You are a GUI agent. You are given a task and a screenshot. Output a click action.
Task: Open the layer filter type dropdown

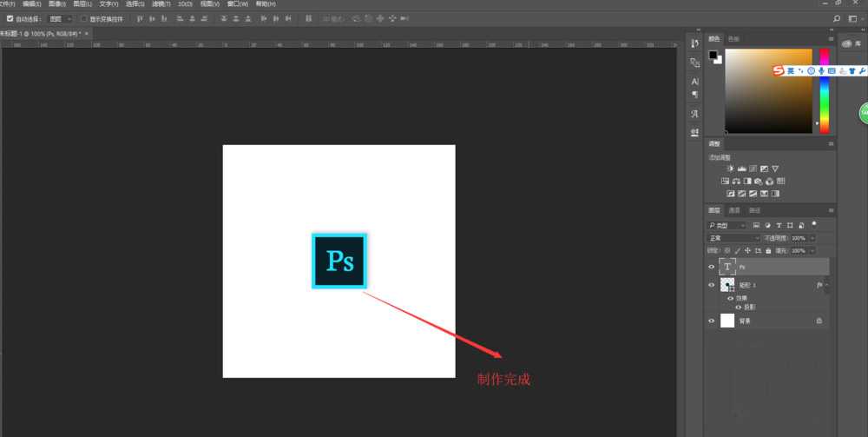(x=727, y=225)
